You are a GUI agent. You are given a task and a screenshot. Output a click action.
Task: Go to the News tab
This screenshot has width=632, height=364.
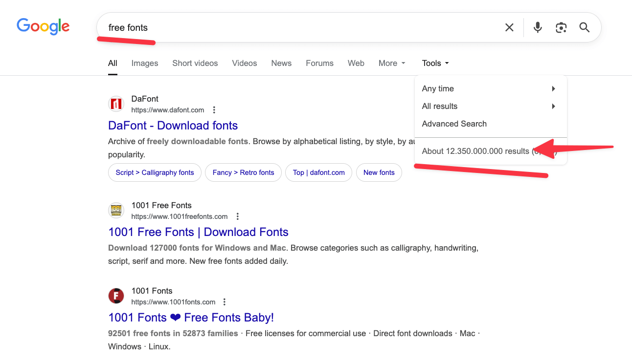coord(281,63)
